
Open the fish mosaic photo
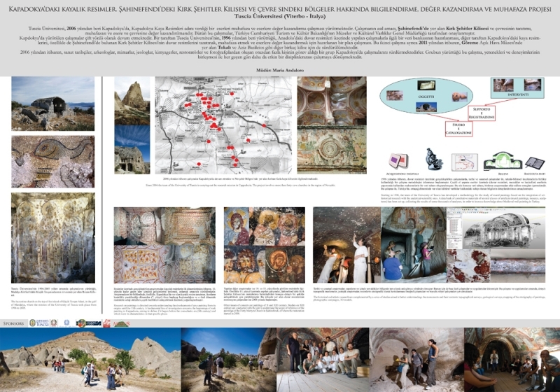53,162
